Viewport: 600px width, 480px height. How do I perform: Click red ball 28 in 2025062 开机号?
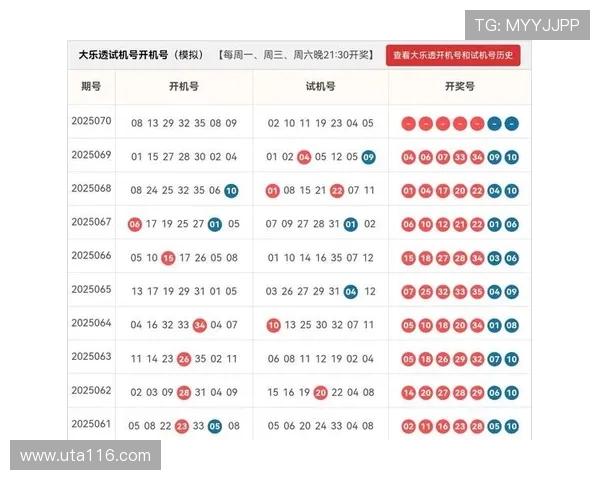tap(184, 393)
